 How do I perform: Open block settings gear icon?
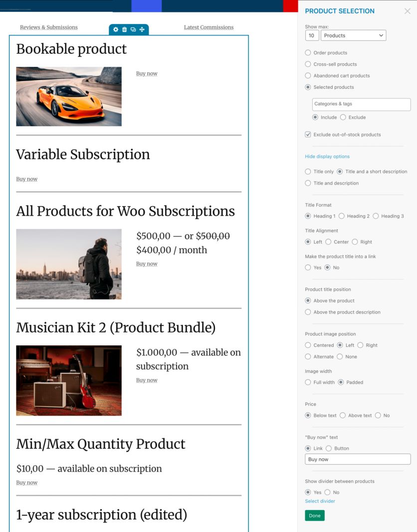[116, 29]
